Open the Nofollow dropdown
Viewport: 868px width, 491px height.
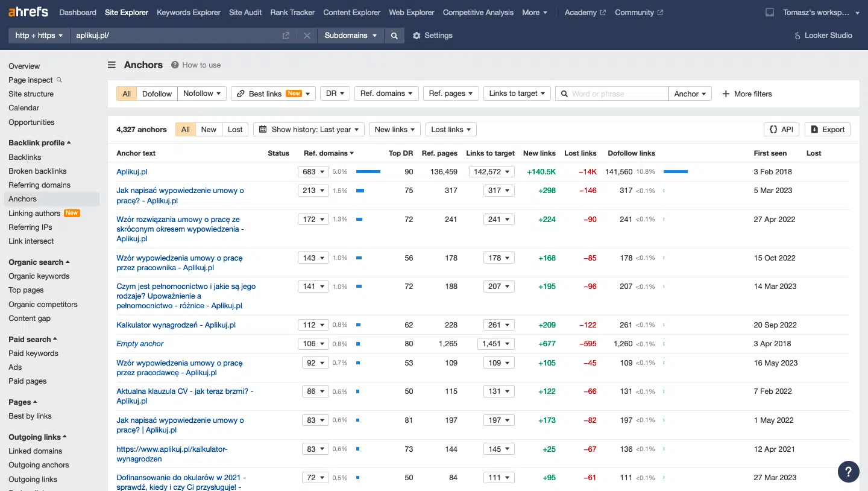tap(202, 93)
